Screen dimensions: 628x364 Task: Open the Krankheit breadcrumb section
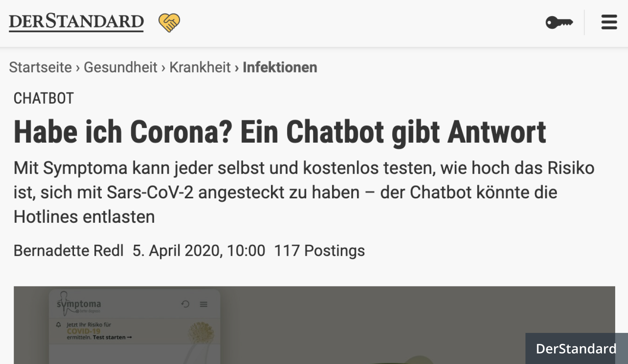(x=200, y=67)
